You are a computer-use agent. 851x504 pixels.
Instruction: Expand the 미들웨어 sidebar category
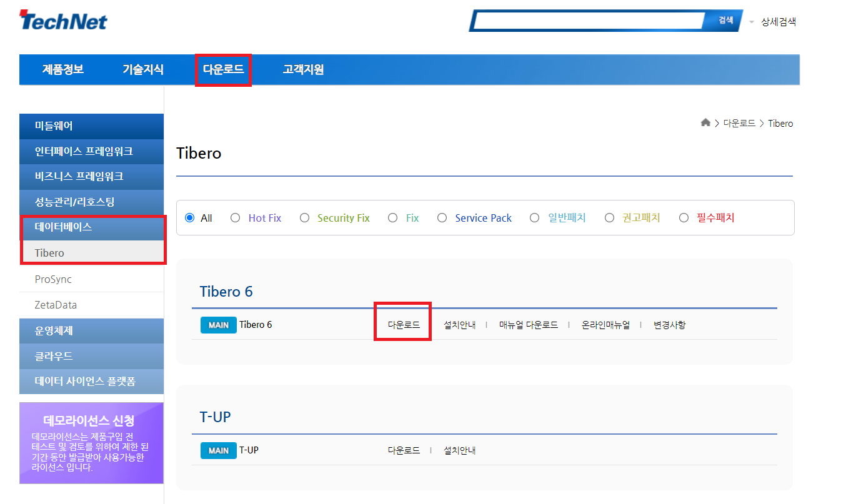click(91, 126)
